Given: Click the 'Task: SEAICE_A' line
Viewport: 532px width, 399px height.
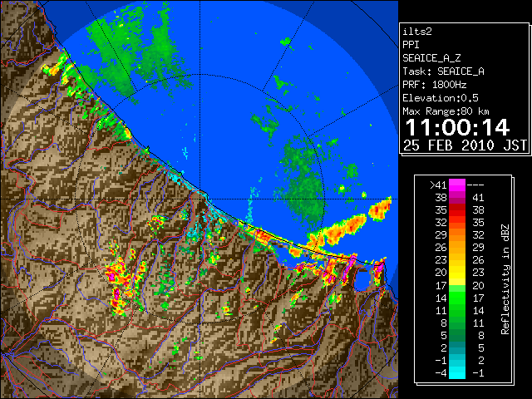Looking at the screenshot, I should pyautogui.click(x=443, y=71).
